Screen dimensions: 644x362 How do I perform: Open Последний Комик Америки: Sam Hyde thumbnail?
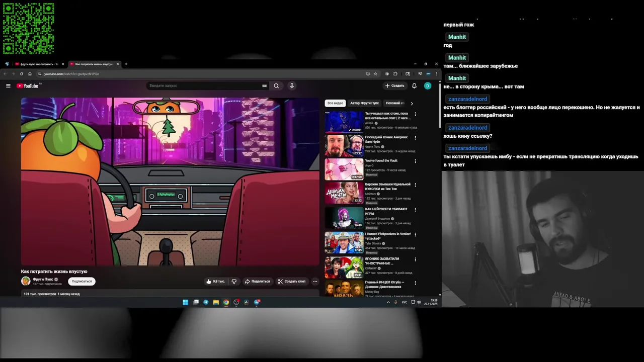(x=344, y=145)
